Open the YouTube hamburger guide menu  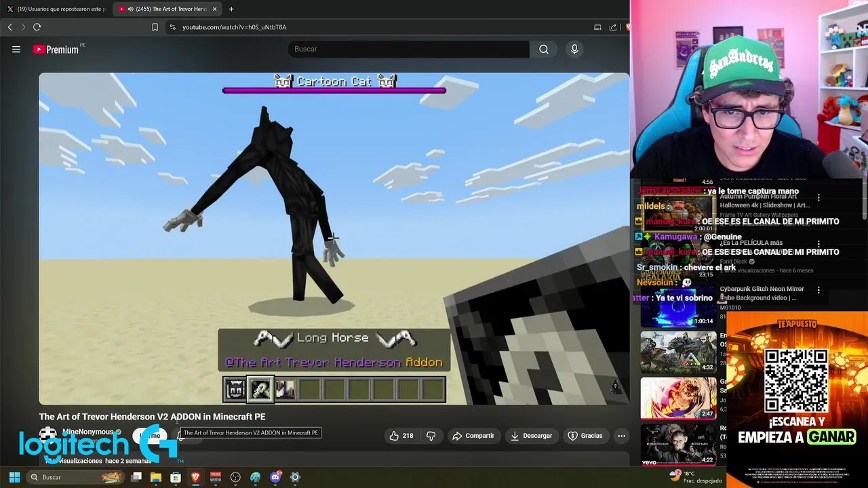point(16,49)
